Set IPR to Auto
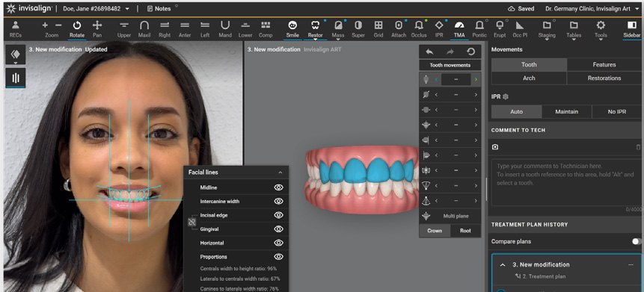Screen dimensions: 644x292 (516, 111)
